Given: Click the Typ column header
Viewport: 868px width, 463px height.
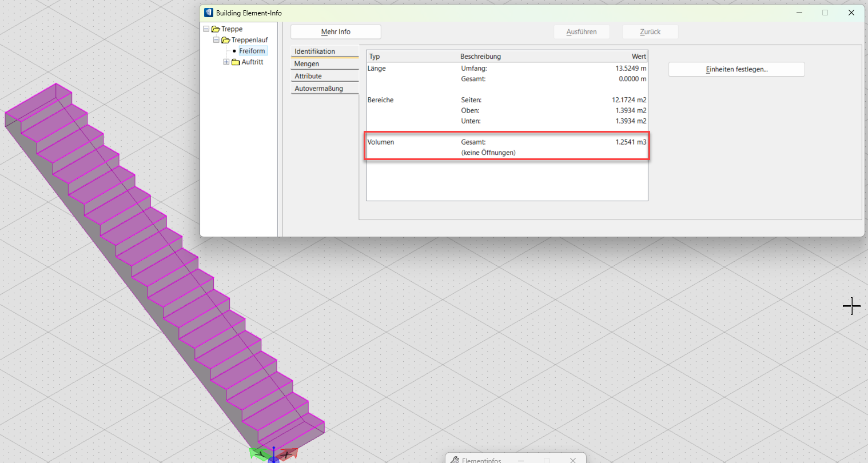Looking at the screenshot, I should click(x=413, y=57).
